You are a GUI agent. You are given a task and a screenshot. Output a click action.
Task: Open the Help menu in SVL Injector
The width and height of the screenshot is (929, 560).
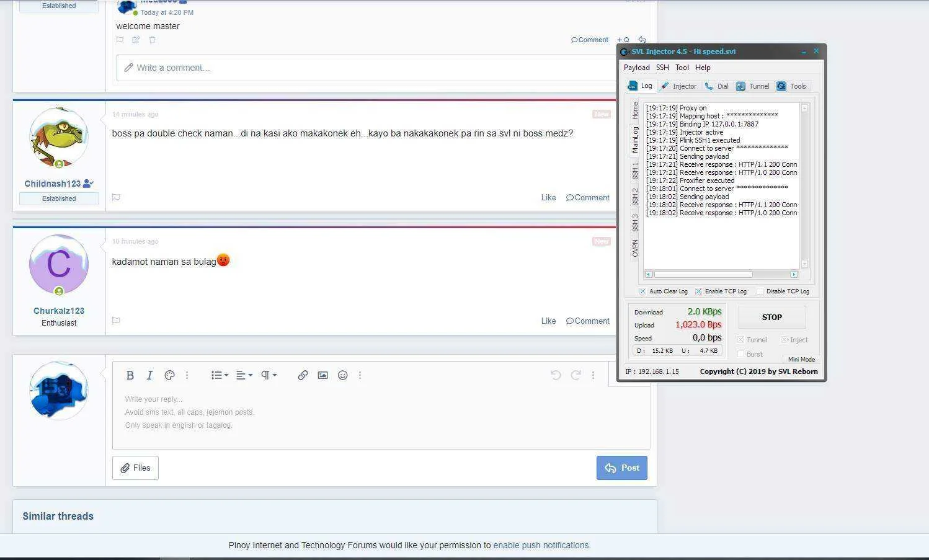coord(703,68)
